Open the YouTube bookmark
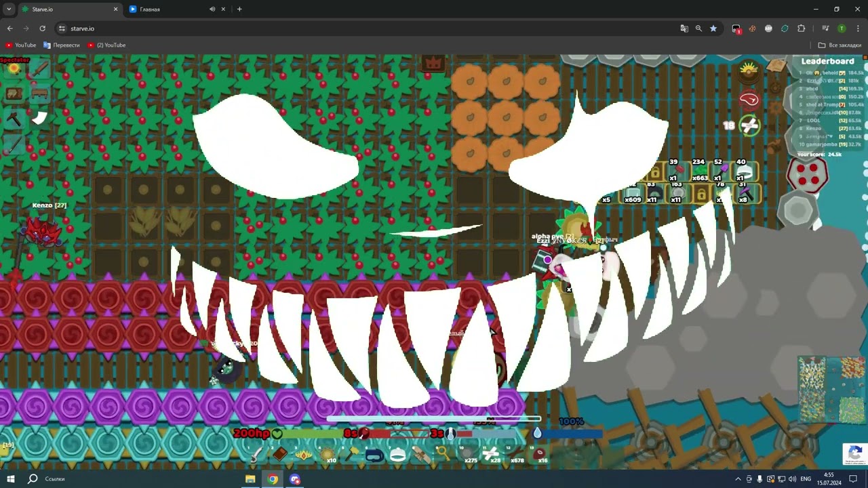The height and width of the screenshot is (488, 868). 20,45
